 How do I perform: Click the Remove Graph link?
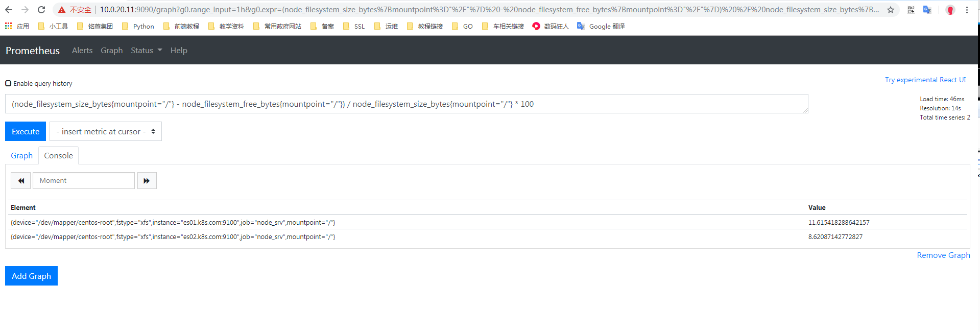[943, 255]
